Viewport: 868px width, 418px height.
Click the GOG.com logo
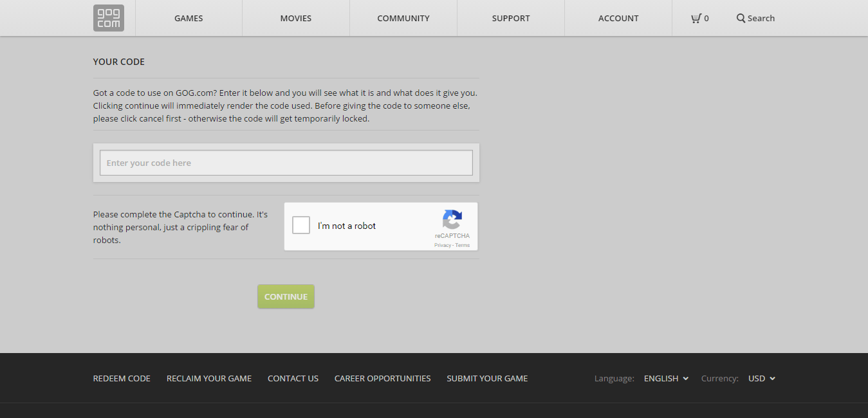click(109, 18)
